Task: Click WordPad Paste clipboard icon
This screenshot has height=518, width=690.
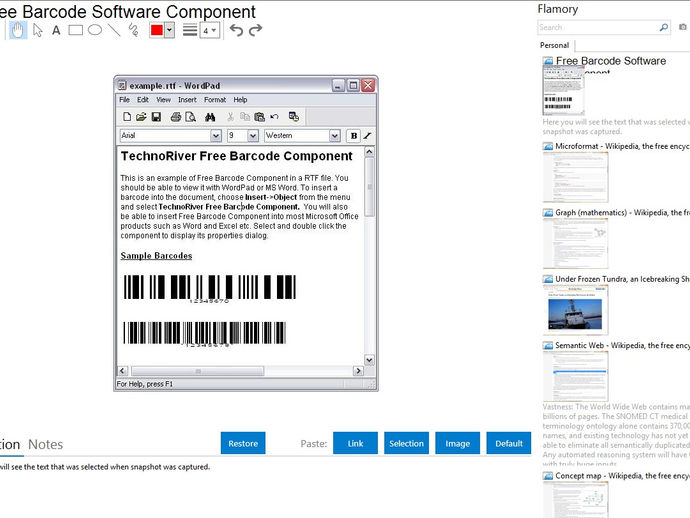Action: [x=260, y=117]
